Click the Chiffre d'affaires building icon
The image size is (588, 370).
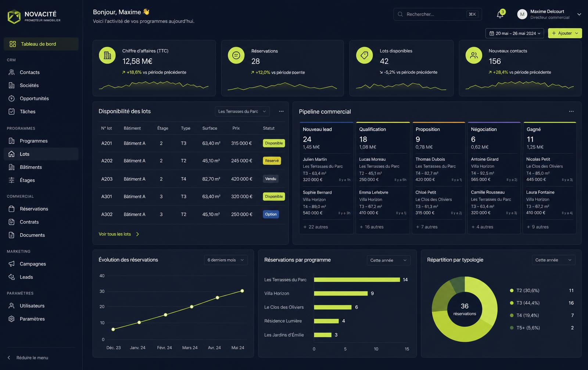[x=107, y=55]
